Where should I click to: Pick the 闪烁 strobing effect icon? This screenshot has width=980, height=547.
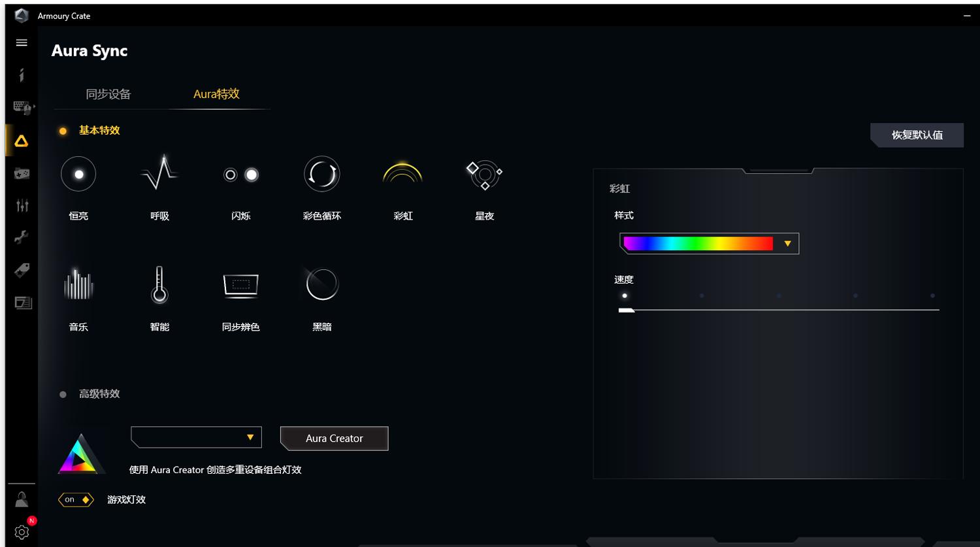point(240,174)
